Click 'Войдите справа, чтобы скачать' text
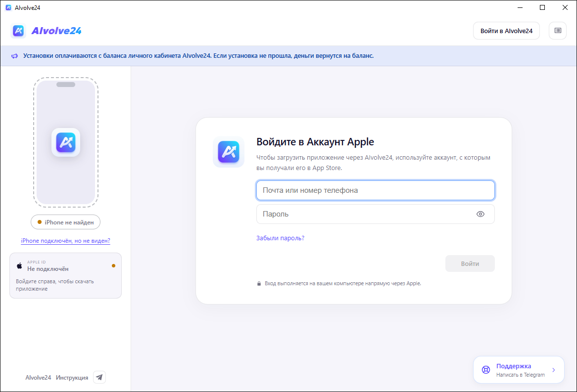The width and height of the screenshot is (577, 392). pyautogui.click(x=55, y=285)
